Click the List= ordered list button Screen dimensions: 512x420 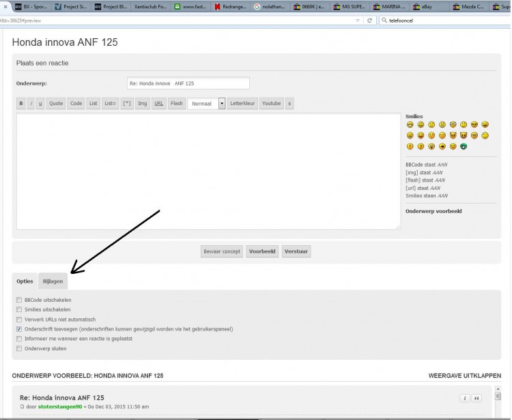coord(111,104)
